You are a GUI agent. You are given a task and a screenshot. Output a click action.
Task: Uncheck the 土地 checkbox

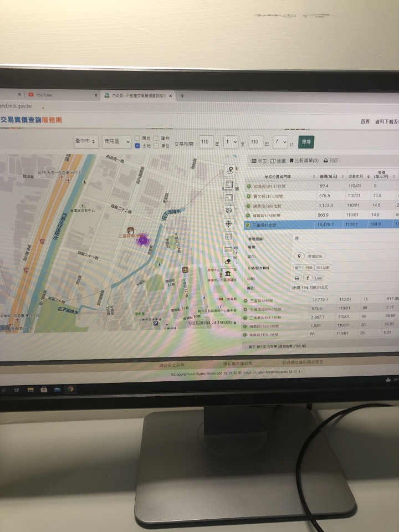tap(137, 146)
